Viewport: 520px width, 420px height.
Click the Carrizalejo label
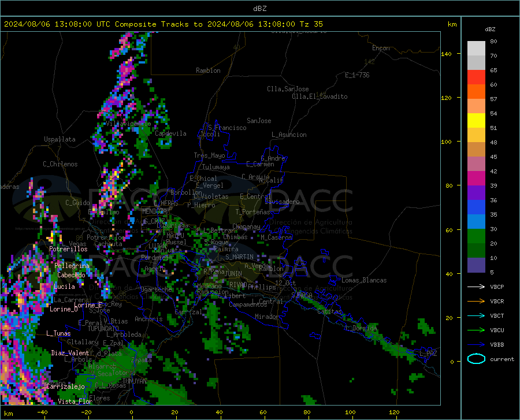[x=65, y=386]
